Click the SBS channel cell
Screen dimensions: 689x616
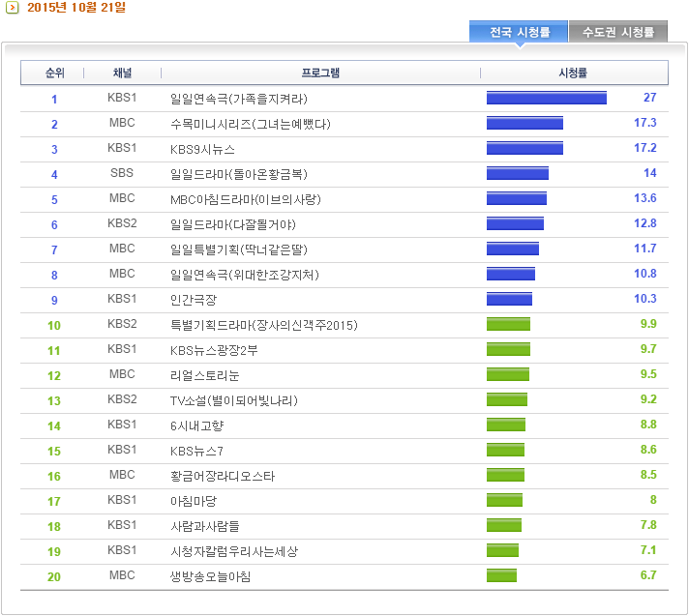122,173
